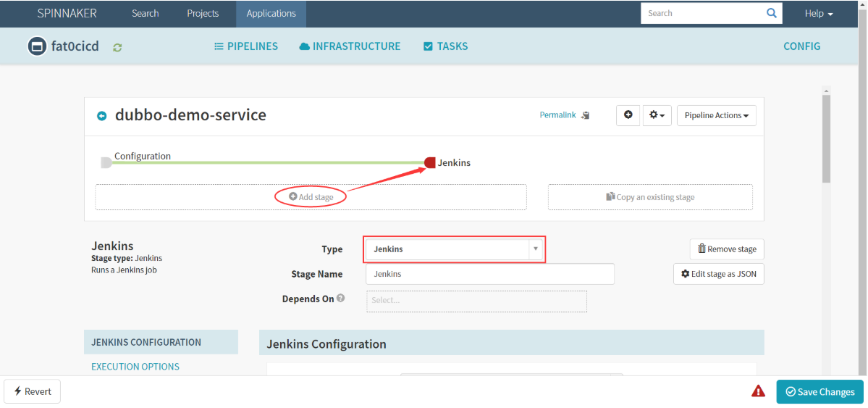Click Edit stage as JSON

click(719, 274)
